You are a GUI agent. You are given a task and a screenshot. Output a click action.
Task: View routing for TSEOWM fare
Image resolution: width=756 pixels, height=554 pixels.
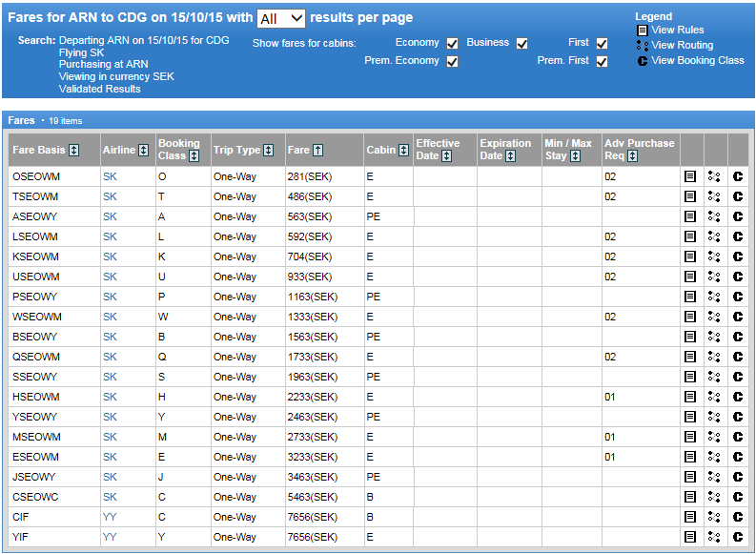[x=714, y=196]
